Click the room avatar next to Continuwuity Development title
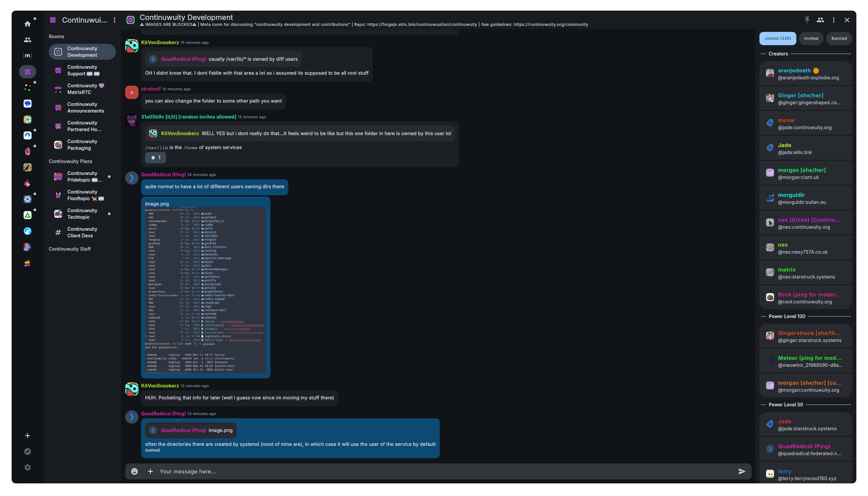 pos(130,20)
